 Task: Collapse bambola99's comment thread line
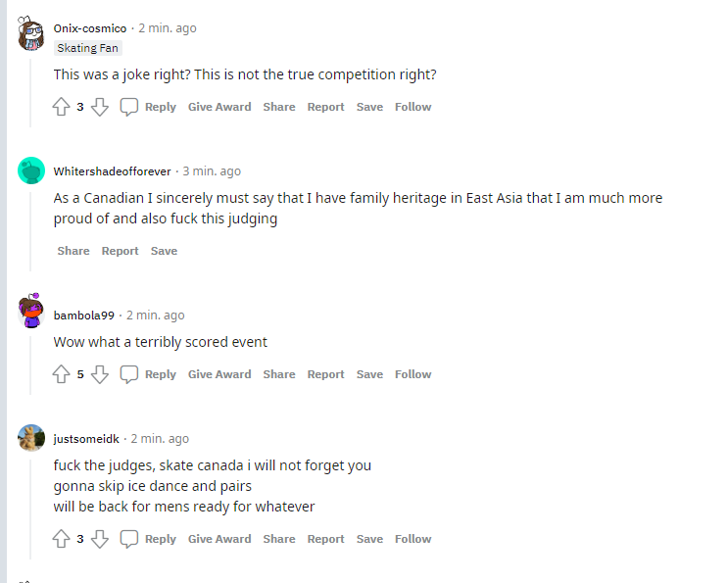[31, 361]
